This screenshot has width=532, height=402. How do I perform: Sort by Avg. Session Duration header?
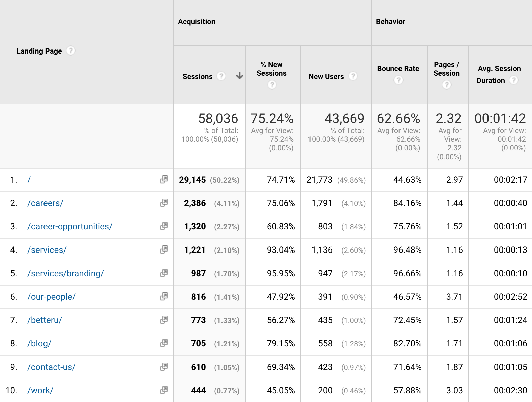(499, 75)
